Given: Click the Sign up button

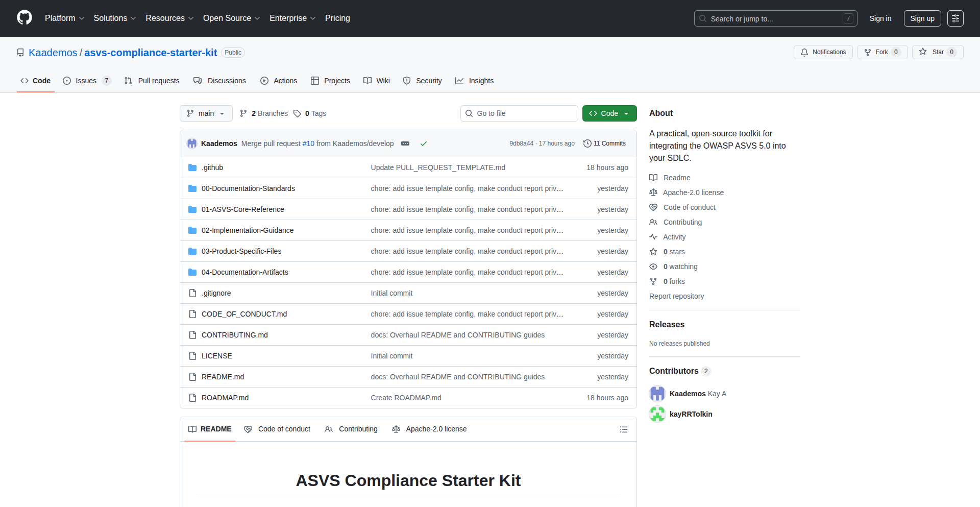Looking at the screenshot, I should (x=922, y=18).
